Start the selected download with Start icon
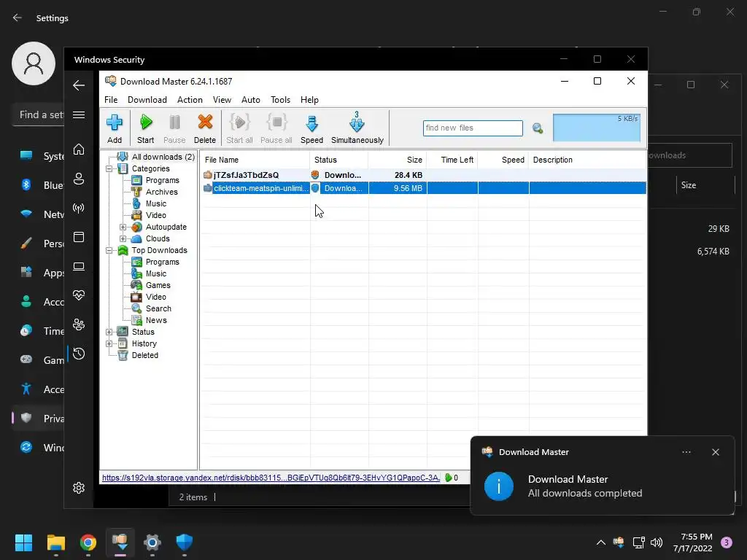Image resolution: width=747 pixels, height=560 pixels. tap(145, 128)
